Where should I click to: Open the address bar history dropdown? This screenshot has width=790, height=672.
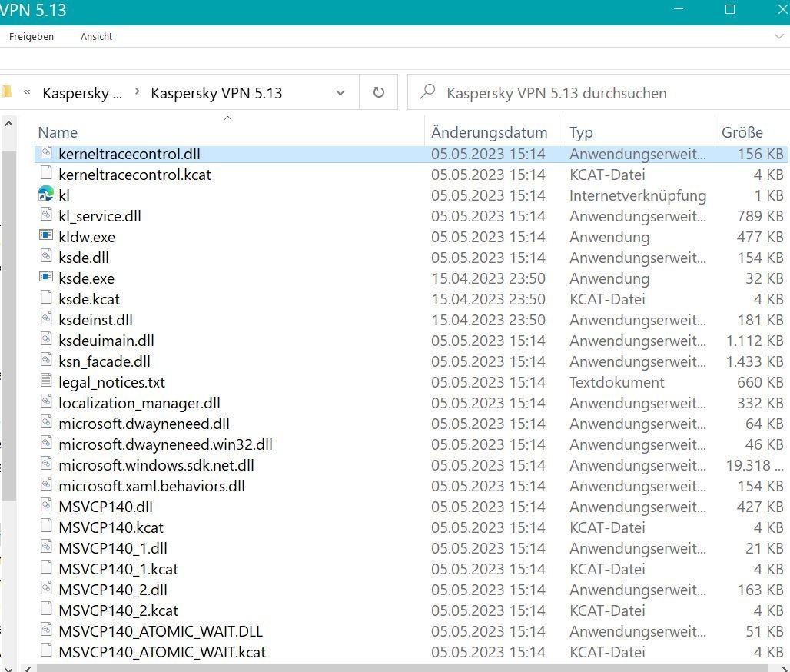(340, 93)
